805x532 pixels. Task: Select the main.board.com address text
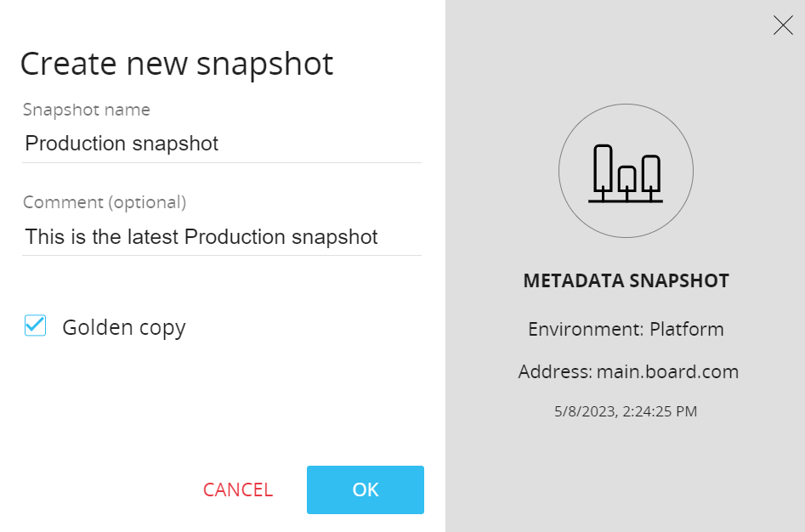[628, 371]
